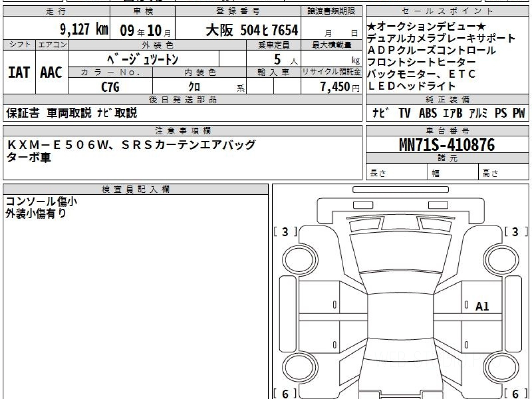Screen dimensions: 532x399
Task: Select interior color クロ
Action: [194, 87]
